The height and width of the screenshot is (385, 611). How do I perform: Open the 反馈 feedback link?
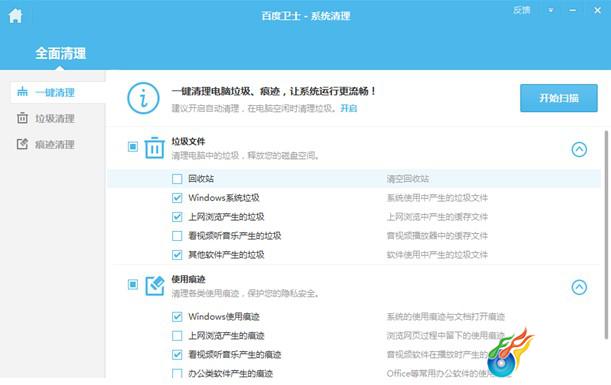[521, 11]
